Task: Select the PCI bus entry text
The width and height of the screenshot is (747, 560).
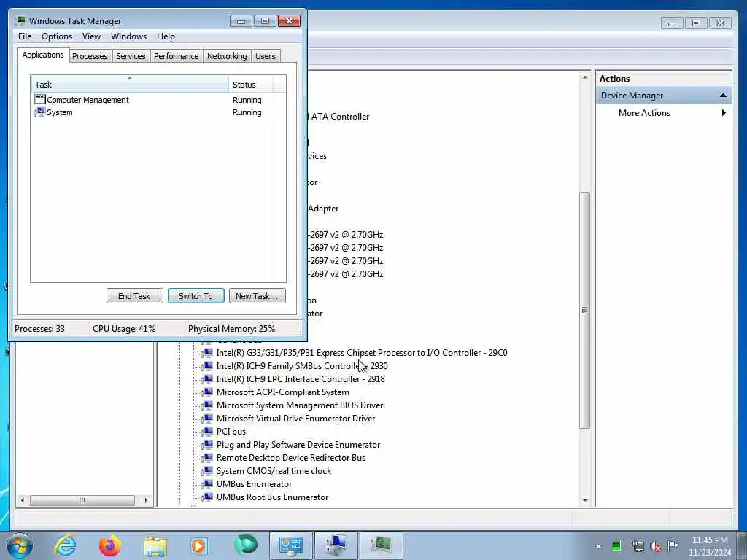Action: [231, 432]
